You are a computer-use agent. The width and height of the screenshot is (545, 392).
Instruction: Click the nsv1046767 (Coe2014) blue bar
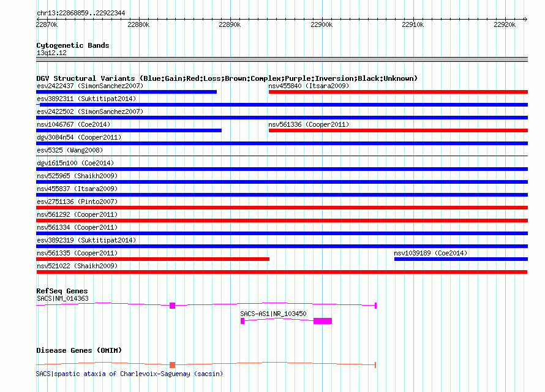coord(129,130)
